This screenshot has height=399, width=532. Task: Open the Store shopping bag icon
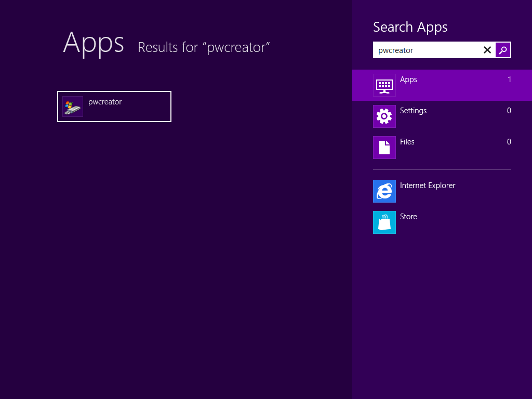(x=384, y=222)
